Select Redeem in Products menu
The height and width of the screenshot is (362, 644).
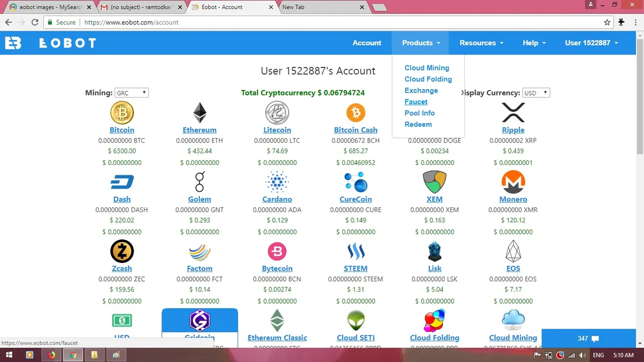(418, 124)
